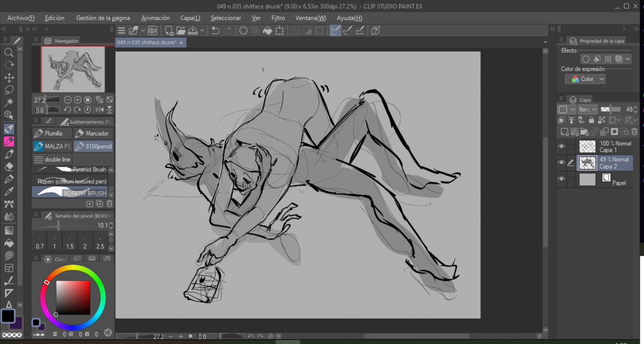The width and height of the screenshot is (644, 344).
Task: Select the Eyedropper tool
Action: point(9,192)
